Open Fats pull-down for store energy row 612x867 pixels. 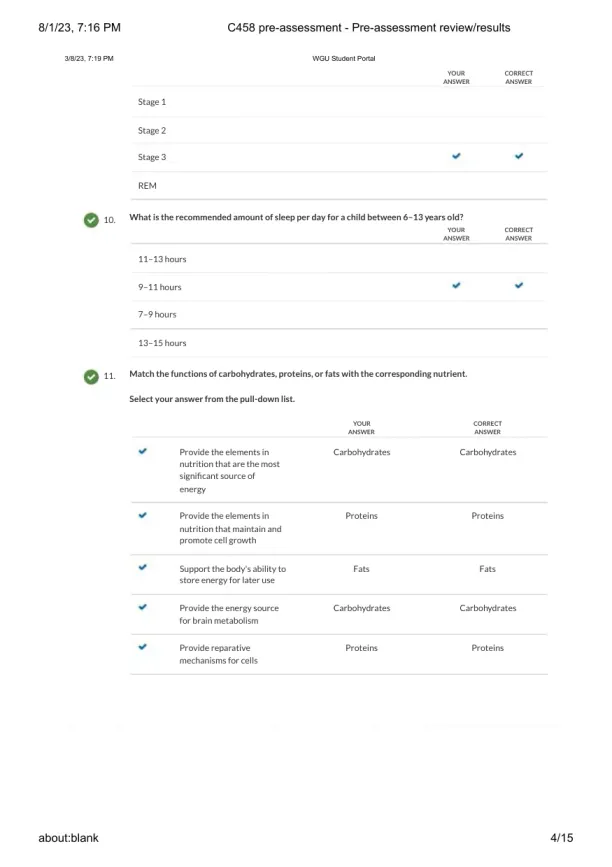(x=361, y=568)
